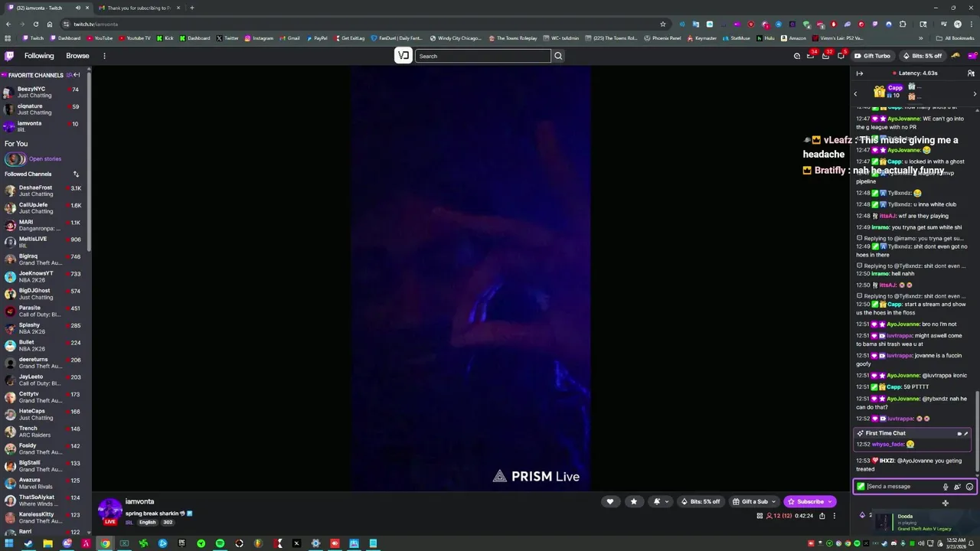Open Spotify in the Windows taskbar

click(220, 544)
